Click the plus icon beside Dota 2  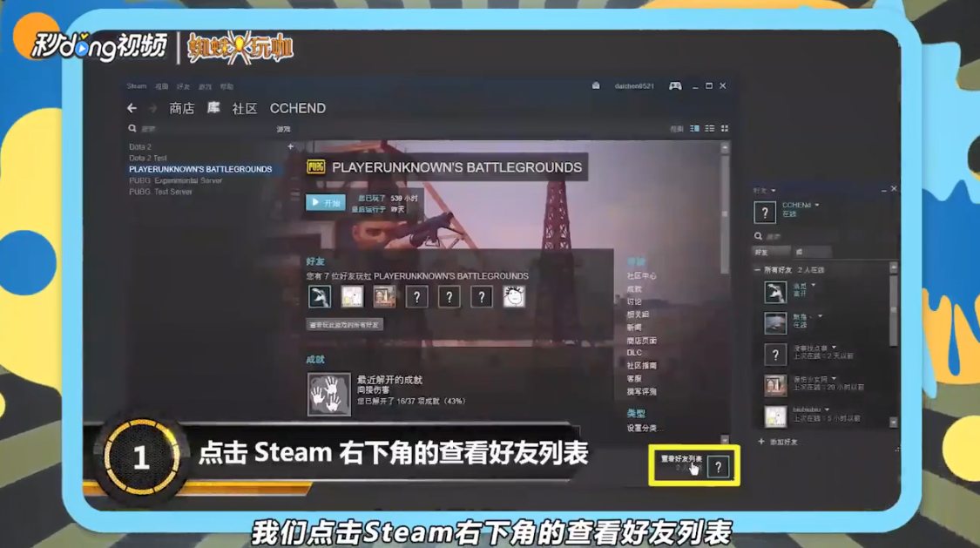point(290,146)
